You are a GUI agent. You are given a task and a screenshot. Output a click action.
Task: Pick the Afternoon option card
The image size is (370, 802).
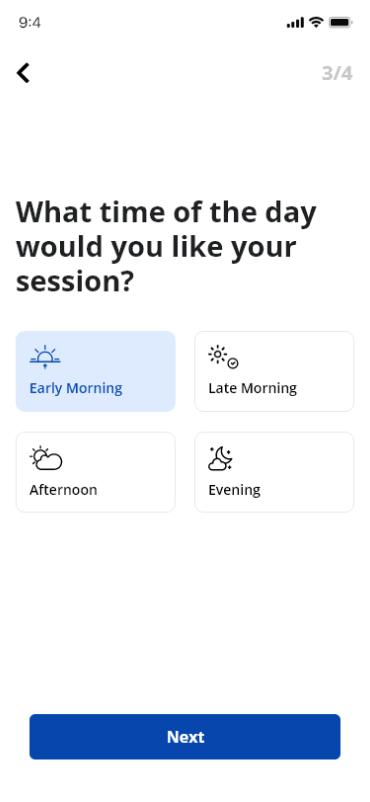(96, 472)
